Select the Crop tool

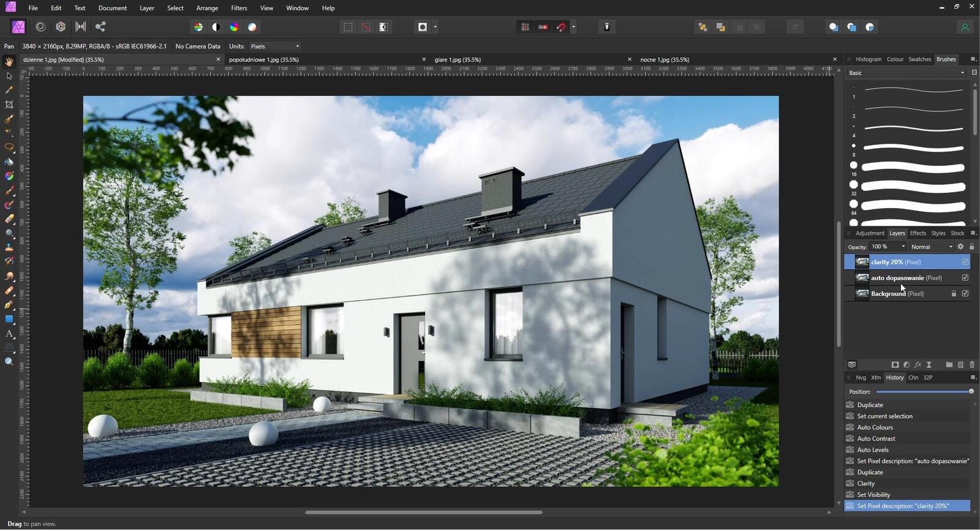click(9, 105)
